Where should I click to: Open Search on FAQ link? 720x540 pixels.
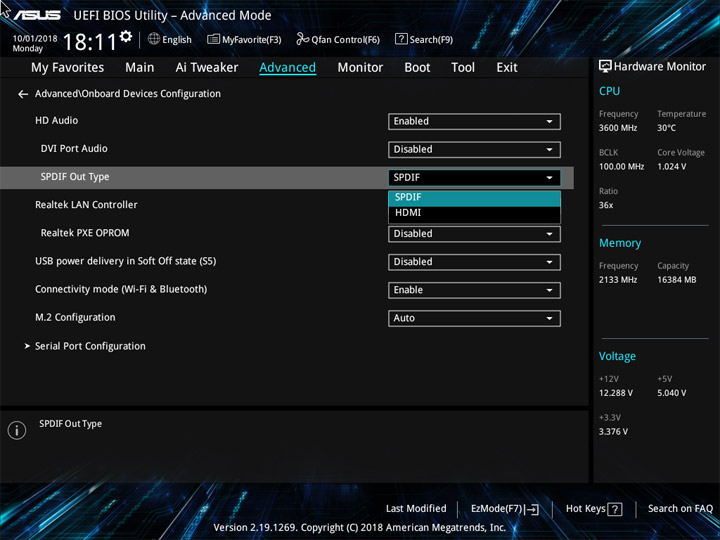click(680, 509)
